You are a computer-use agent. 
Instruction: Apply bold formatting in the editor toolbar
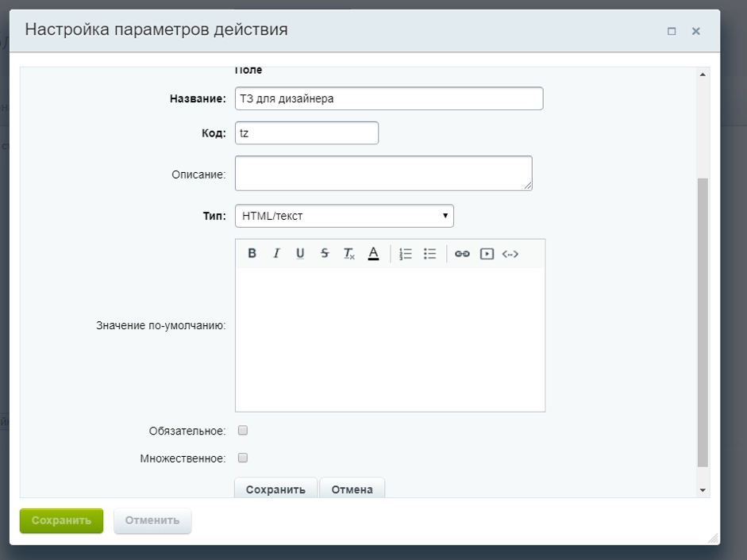[x=252, y=253]
